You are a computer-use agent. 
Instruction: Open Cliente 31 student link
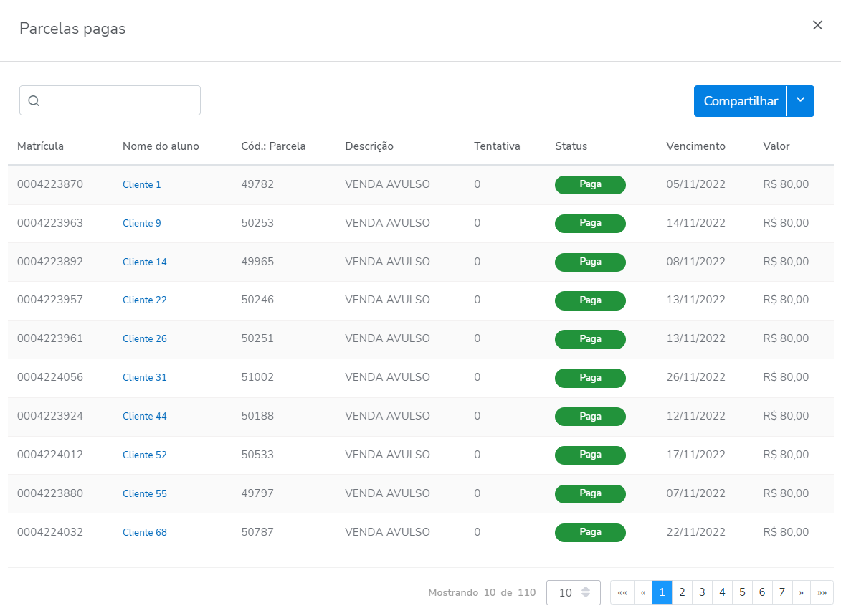[145, 378]
